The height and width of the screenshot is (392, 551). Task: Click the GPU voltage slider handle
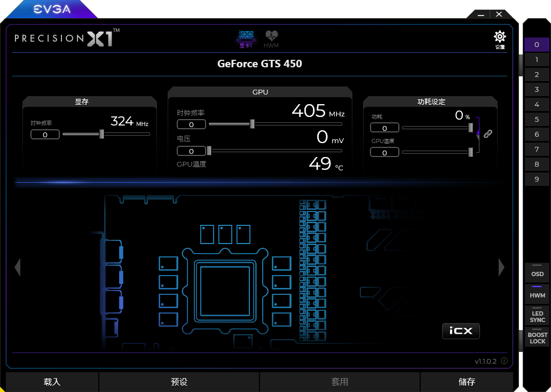pyautogui.click(x=209, y=151)
